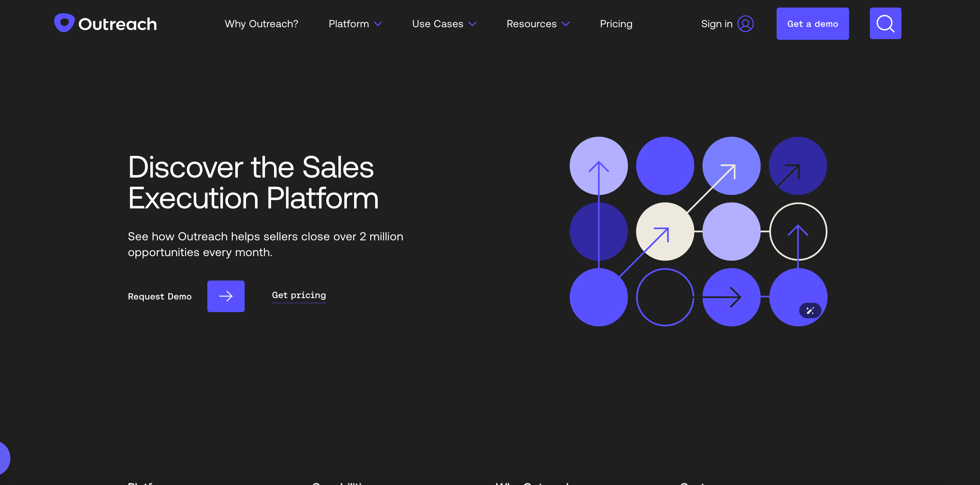Screen dimensions: 980x485
Task: Click the magic wand icon on the graphic
Action: click(x=810, y=310)
